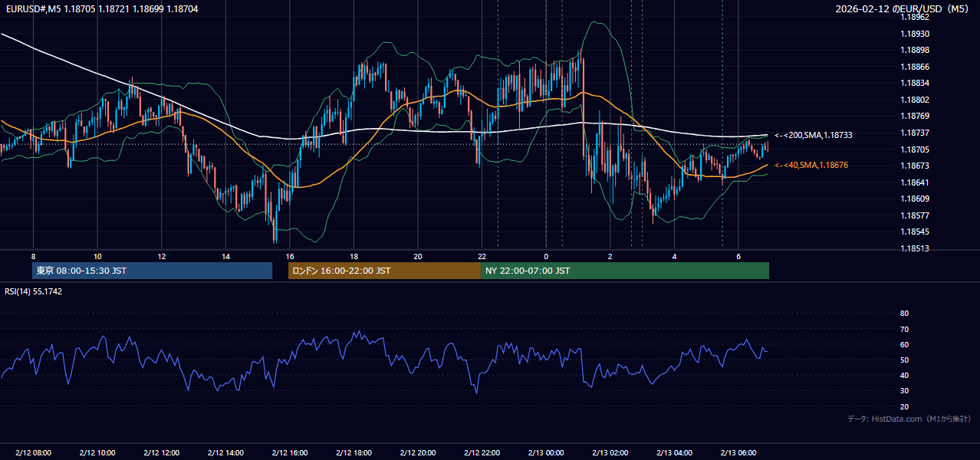Click price axis value 1.18705

tap(914, 149)
